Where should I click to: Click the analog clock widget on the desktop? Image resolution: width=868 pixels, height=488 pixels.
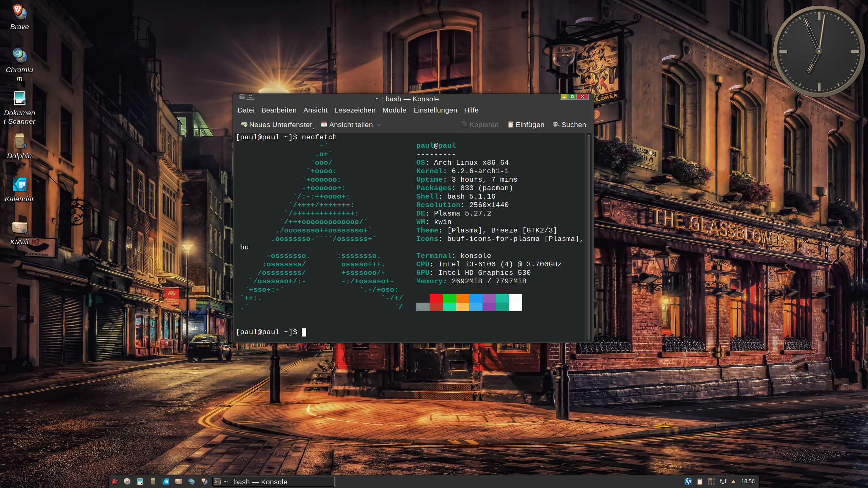819,52
